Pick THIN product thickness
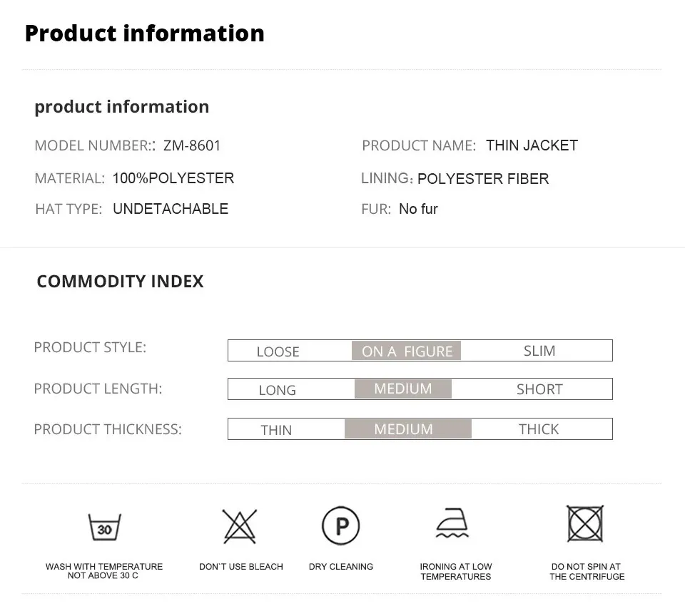Image resolution: width=685 pixels, height=616 pixels. coord(276,430)
